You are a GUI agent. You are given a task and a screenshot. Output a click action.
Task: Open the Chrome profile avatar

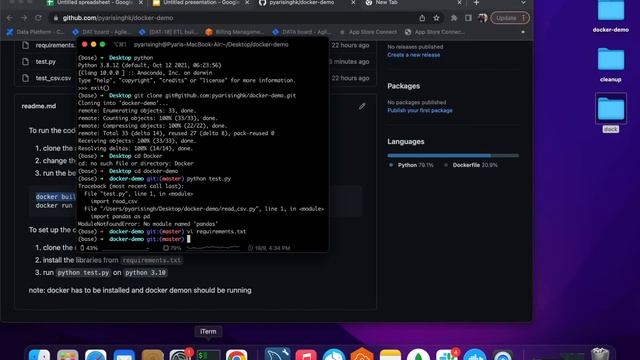pyautogui.click(x=482, y=18)
